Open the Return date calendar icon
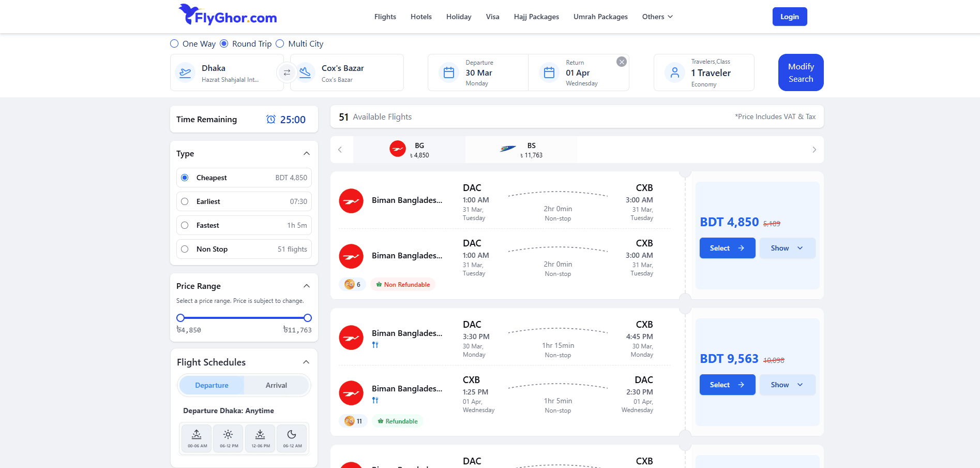 [549, 72]
